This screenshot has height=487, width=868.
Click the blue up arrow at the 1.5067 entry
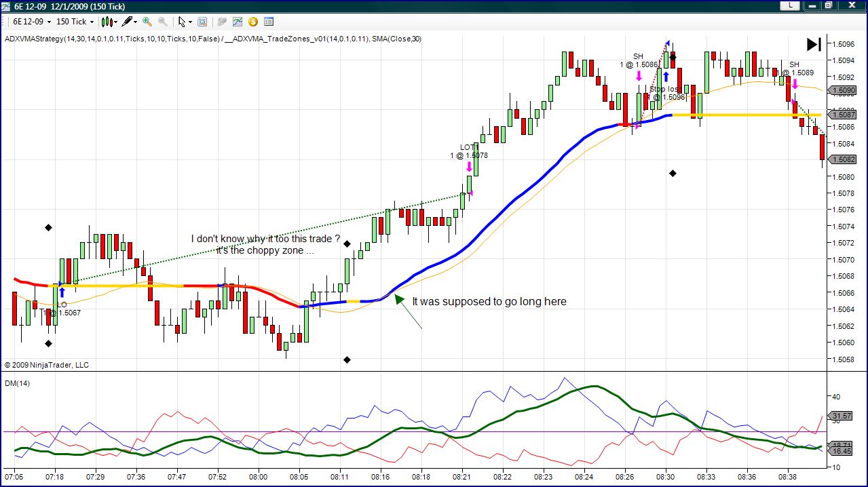pos(62,292)
